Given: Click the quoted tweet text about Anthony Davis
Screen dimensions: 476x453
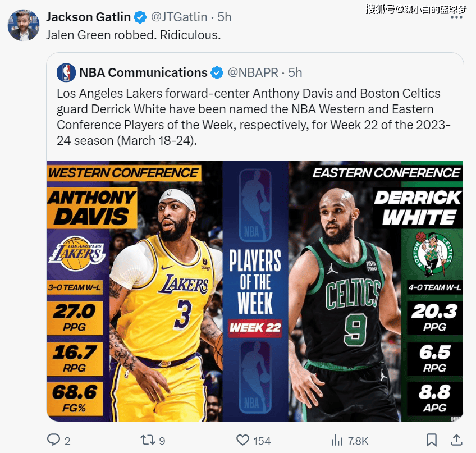Looking at the screenshot, I should [x=254, y=116].
